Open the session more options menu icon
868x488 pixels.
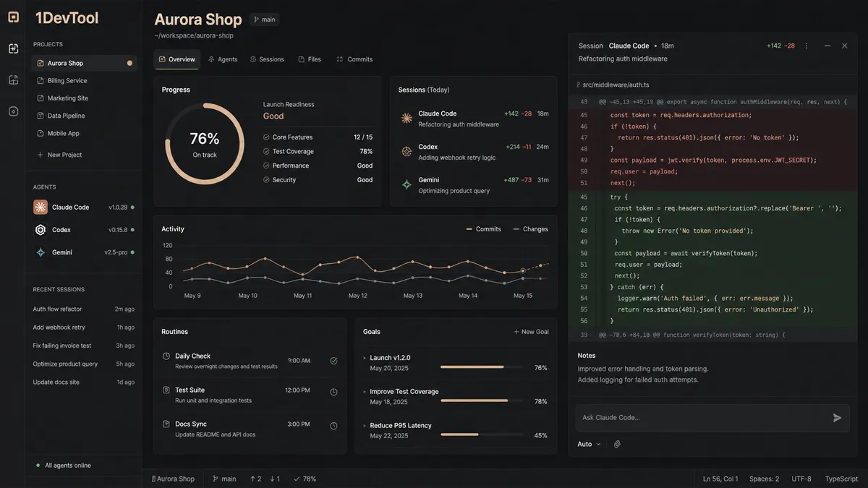pyautogui.click(x=807, y=46)
